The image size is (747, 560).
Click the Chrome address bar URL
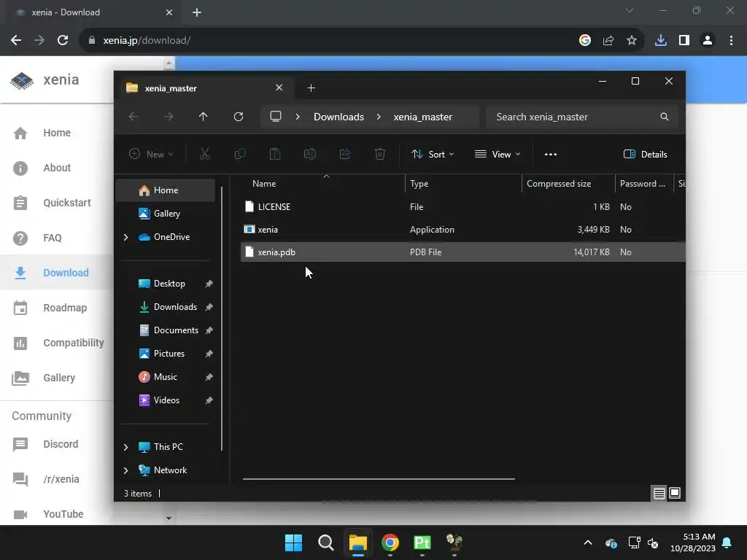pyautogui.click(x=147, y=41)
